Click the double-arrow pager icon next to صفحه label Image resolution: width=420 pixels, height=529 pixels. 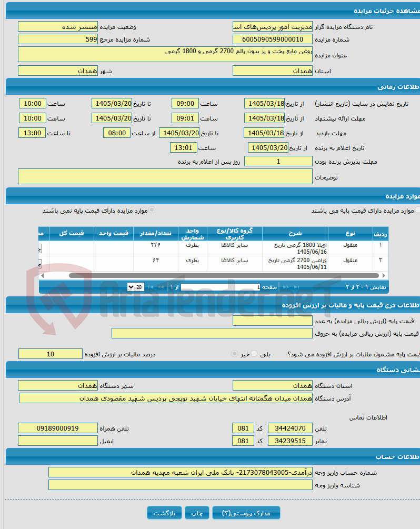(286, 287)
